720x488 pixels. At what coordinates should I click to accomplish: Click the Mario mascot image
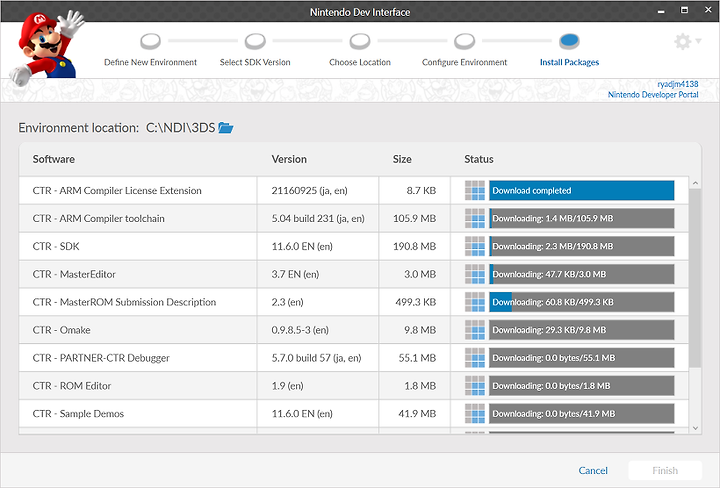click(46, 47)
